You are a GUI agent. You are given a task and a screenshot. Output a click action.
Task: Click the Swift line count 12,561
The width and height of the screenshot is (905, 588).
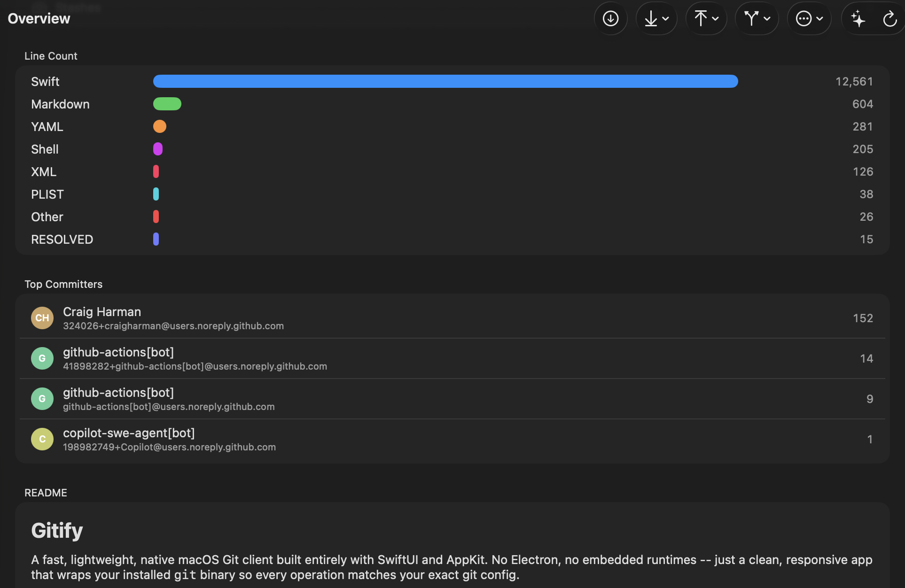click(854, 82)
